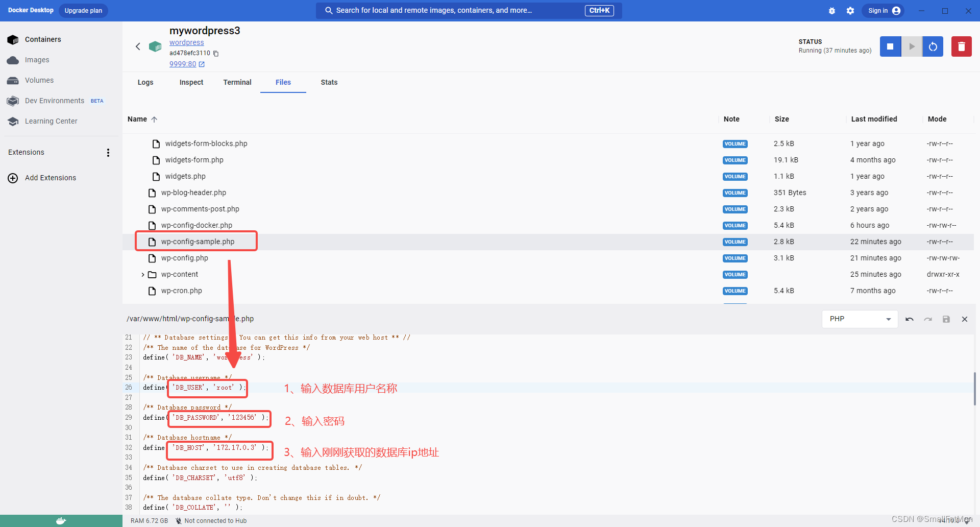Open troubleshoot bug icon in title bar
980x527 pixels.
[x=832, y=11]
